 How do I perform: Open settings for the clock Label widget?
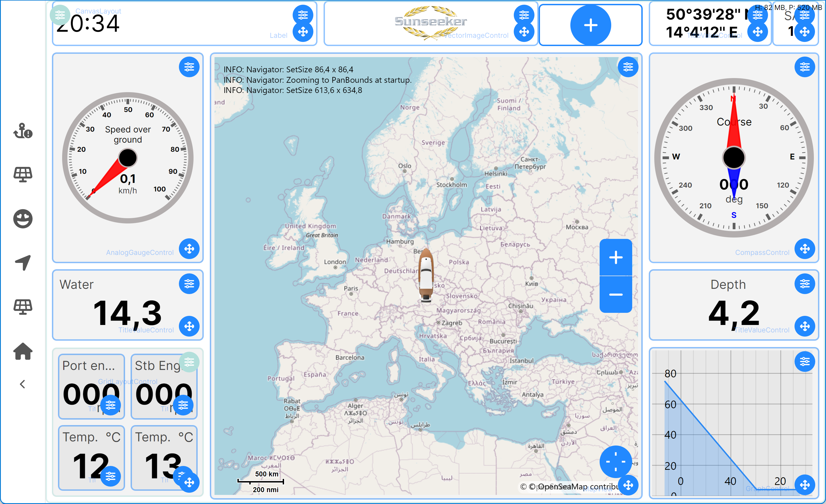(303, 15)
